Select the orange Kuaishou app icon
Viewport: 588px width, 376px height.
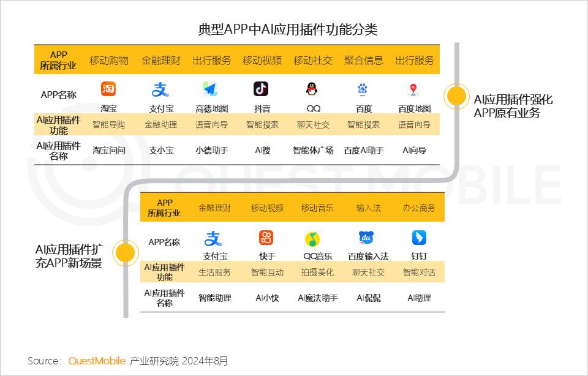coord(266,237)
